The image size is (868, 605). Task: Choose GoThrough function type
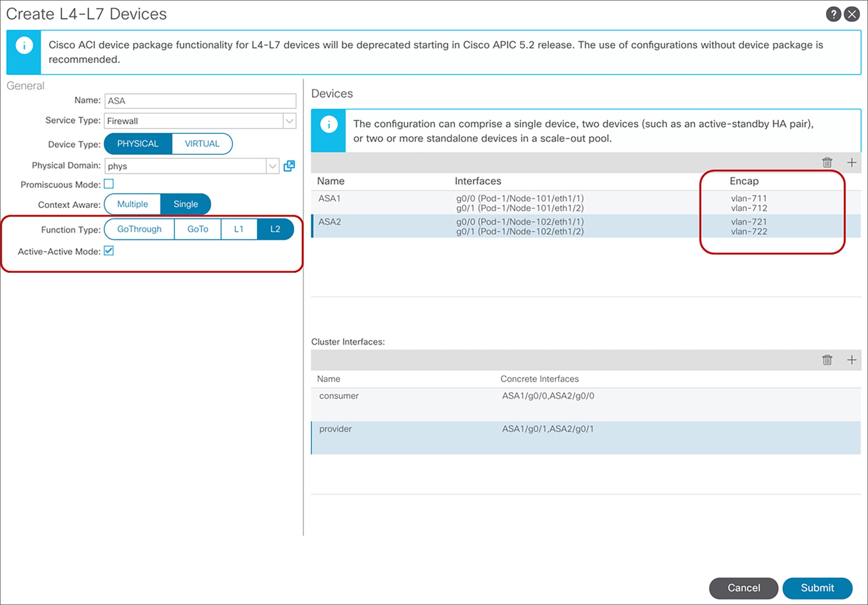pos(139,229)
